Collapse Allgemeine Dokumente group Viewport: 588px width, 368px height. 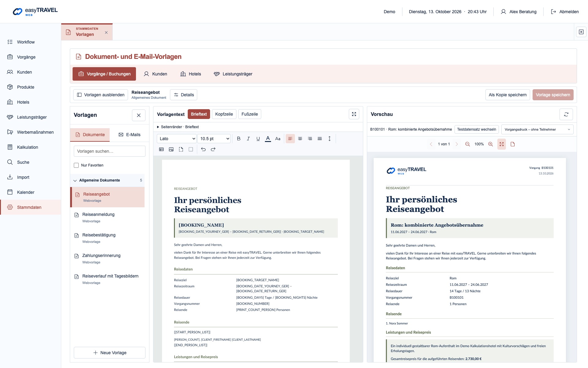pos(107,180)
